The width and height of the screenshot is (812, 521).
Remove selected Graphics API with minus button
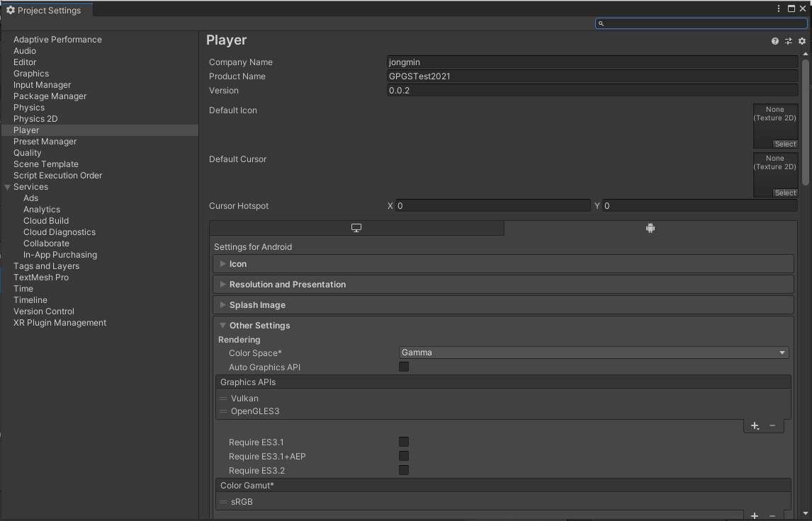pyautogui.click(x=772, y=426)
